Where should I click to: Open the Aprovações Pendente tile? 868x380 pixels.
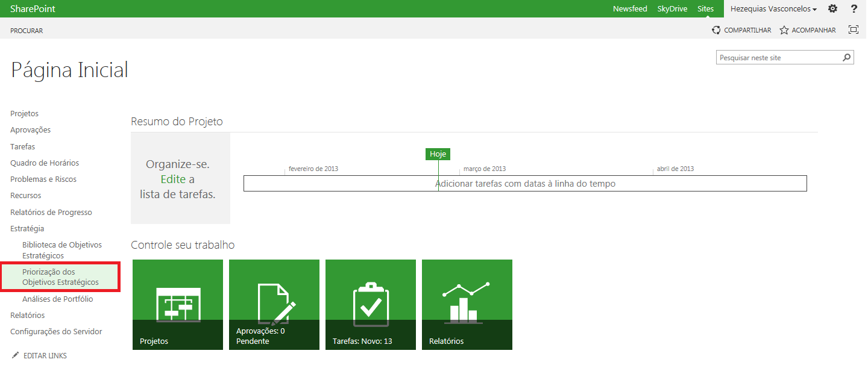click(274, 305)
